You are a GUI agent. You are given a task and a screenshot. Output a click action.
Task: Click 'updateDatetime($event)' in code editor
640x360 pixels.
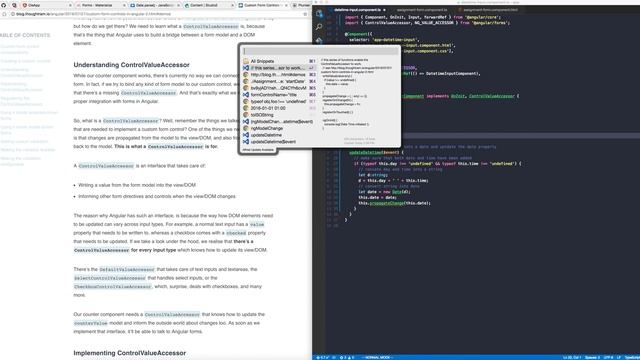click(x=374, y=153)
